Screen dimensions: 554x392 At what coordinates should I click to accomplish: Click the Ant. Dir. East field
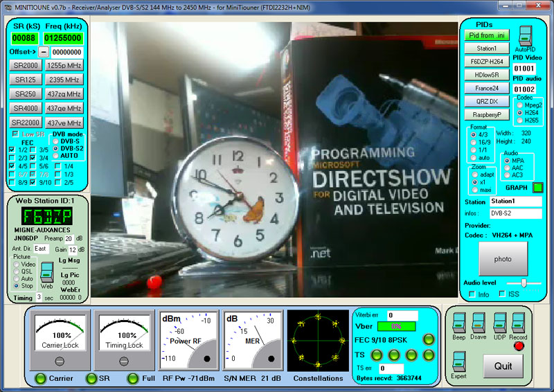(x=41, y=249)
